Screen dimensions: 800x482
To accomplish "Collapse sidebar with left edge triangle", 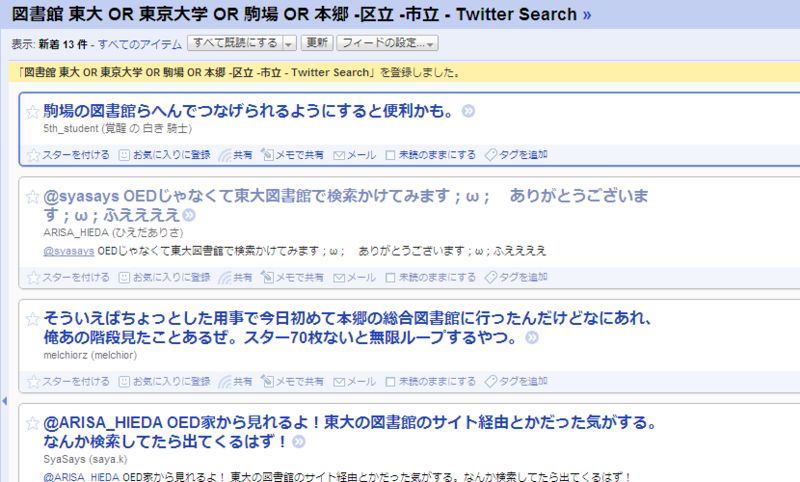I will coord(5,401).
